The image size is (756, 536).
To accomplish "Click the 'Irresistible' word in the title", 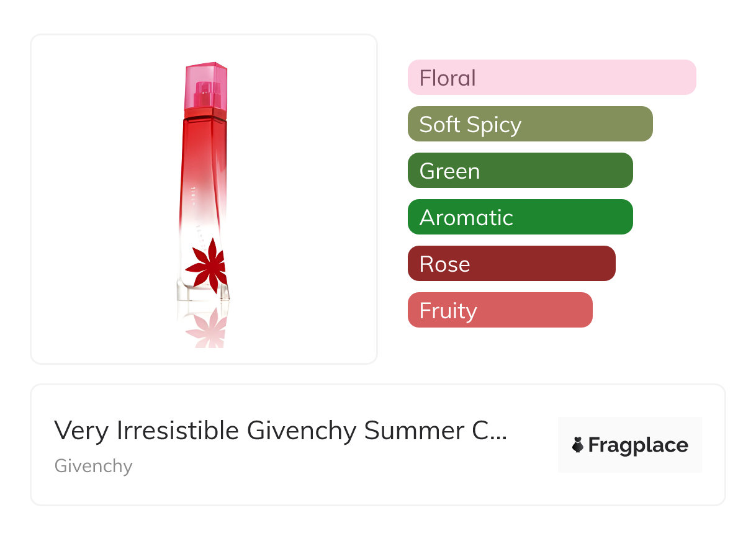I will click(179, 431).
